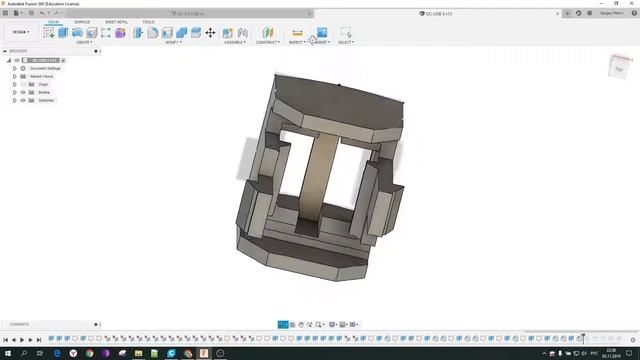This screenshot has height=360, width=640.
Task: Click the Look At icon in navigation bar
Action: [x=292, y=324]
